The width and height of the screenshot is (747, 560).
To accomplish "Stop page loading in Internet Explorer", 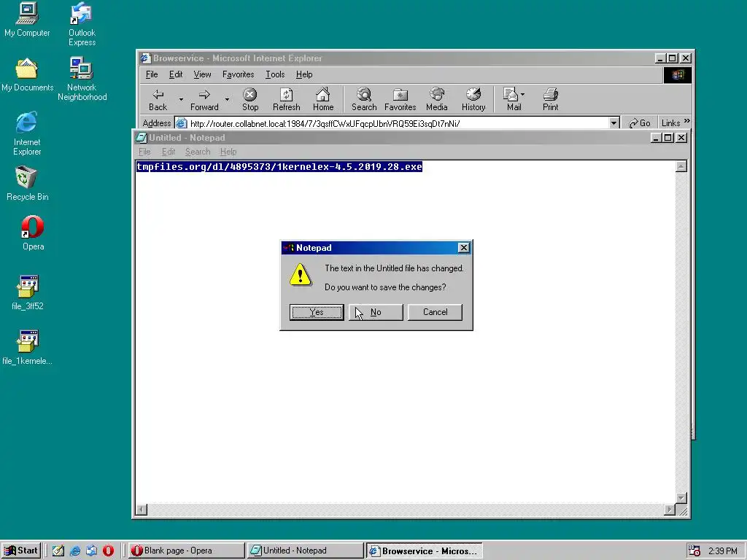I will [250, 99].
